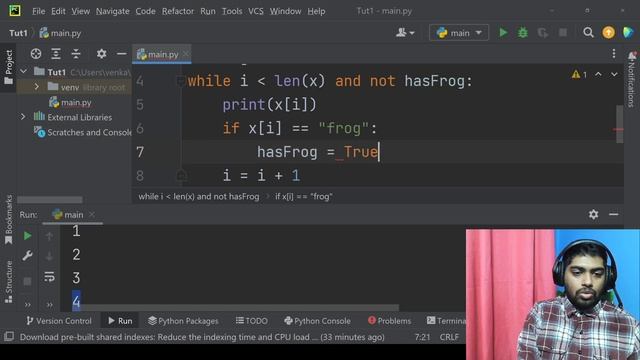Open Python Console tool window
The width and height of the screenshot is (640, 360).
pos(317,321)
